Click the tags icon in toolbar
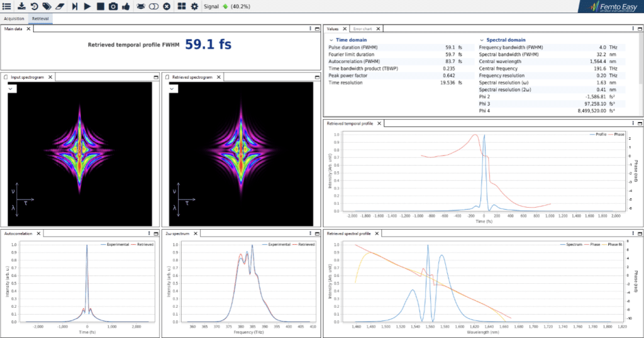This screenshot has width=644, height=338. [47, 6]
